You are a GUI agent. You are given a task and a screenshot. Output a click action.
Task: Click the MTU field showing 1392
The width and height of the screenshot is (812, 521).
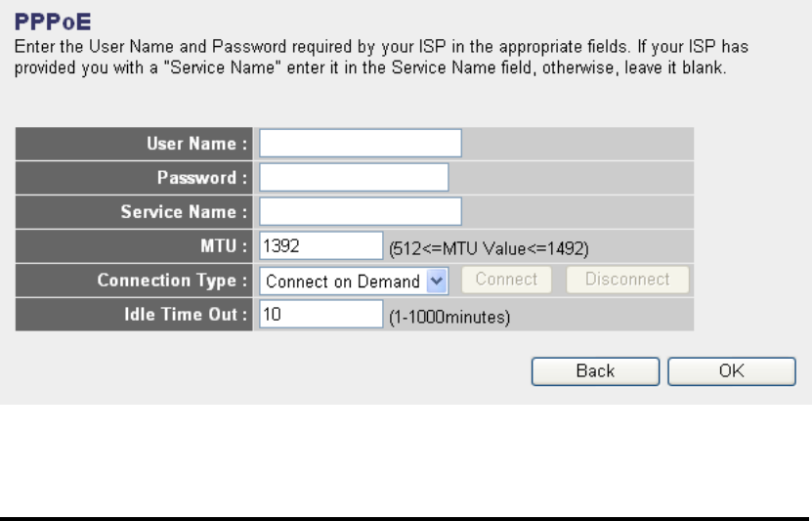321,245
